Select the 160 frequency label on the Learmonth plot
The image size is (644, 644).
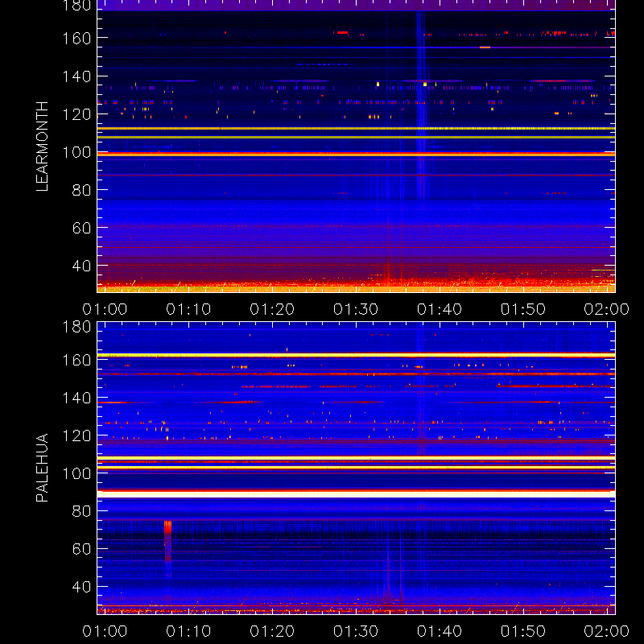(x=76, y=38)
